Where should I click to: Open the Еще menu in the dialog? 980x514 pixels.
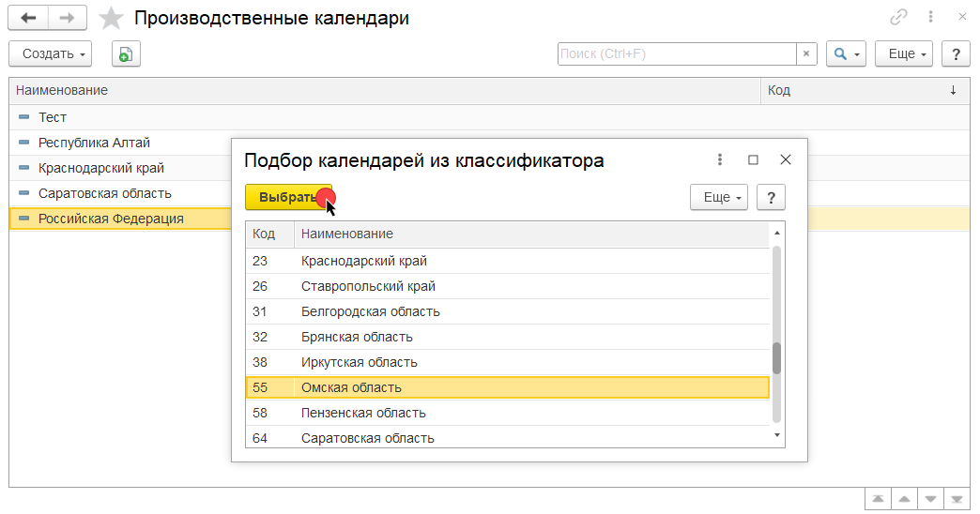point(719,198)
